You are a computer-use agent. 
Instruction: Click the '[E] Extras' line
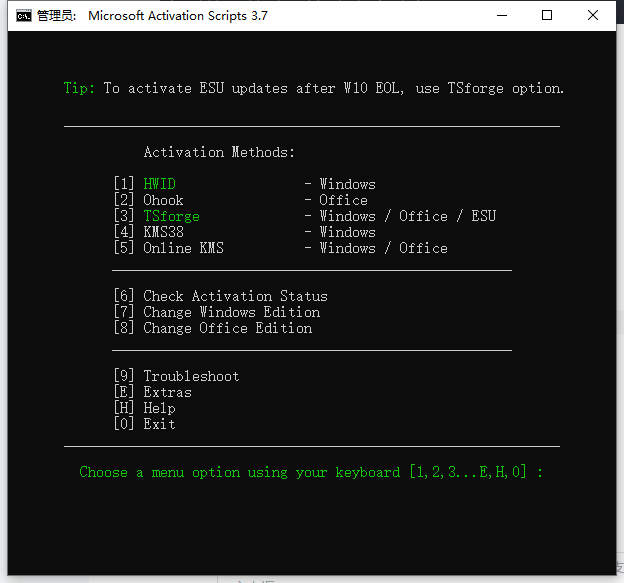point(153,392)
